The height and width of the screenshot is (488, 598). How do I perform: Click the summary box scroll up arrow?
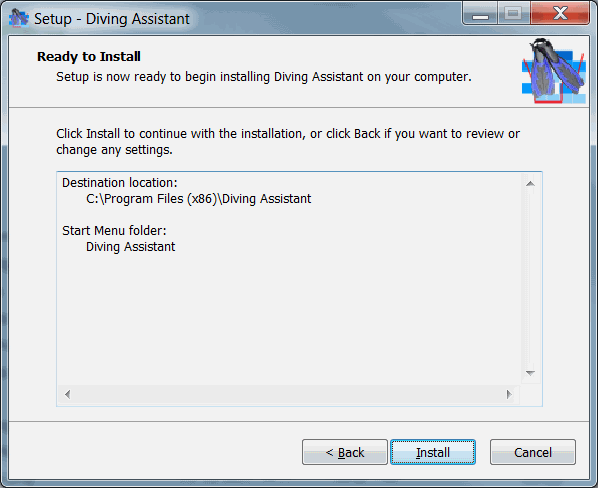(x=530, y=184)
